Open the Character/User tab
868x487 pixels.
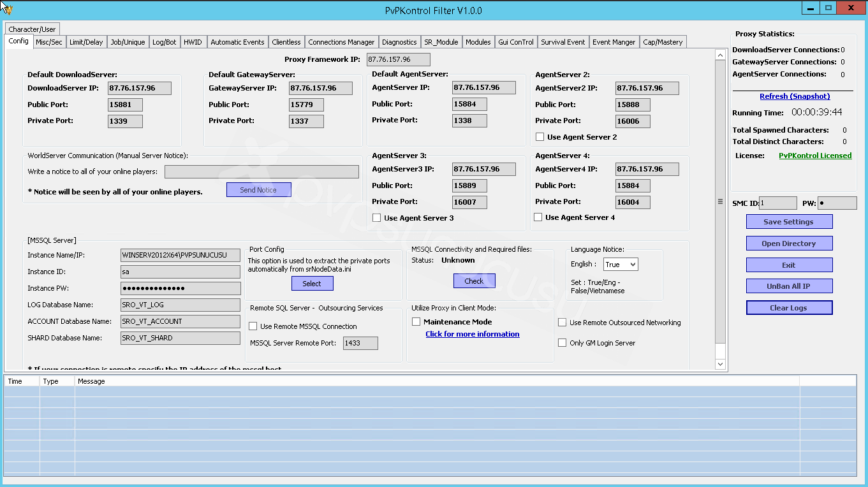point(33,29)
